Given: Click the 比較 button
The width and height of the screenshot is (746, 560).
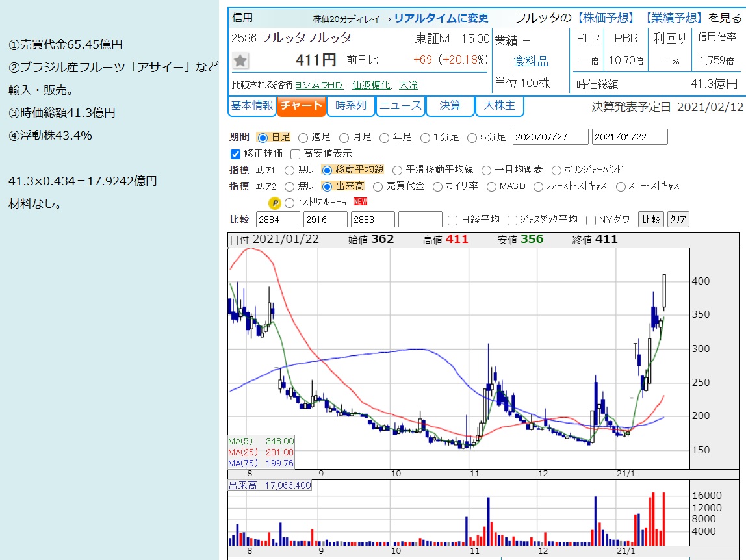Looking at the screenshot, I should pyautogui.click(x=650, y=220).
